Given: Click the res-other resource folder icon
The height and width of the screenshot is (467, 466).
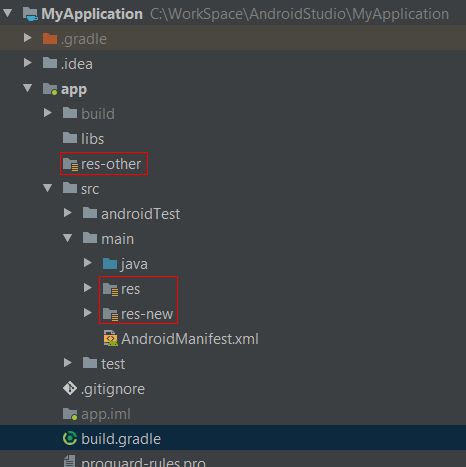Looking at the screenshot, I should [70, 164].
